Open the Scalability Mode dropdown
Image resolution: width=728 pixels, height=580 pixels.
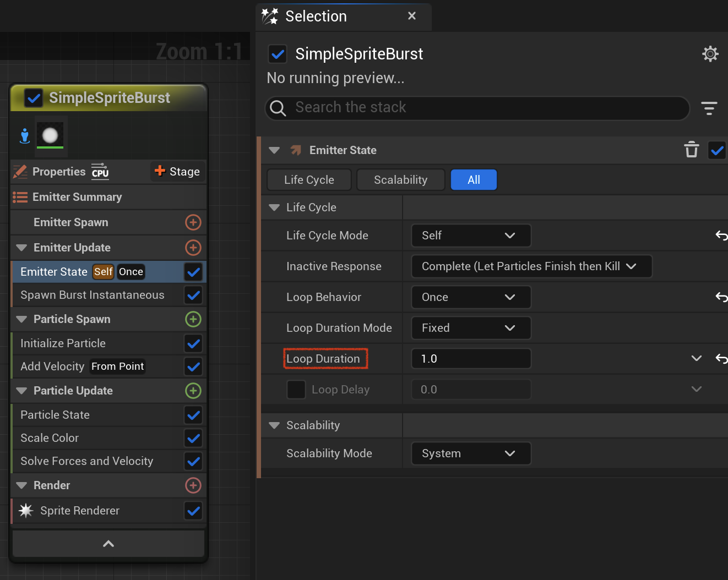pos(471,453)
